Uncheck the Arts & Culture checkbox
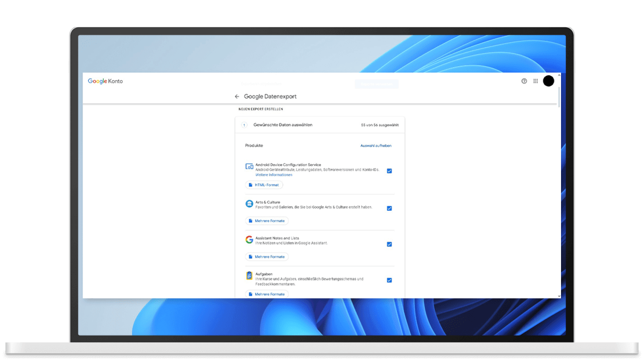Image resolution: width=644 pixels, height=360 pixels. pyautogui.click(x=390, y=208)
